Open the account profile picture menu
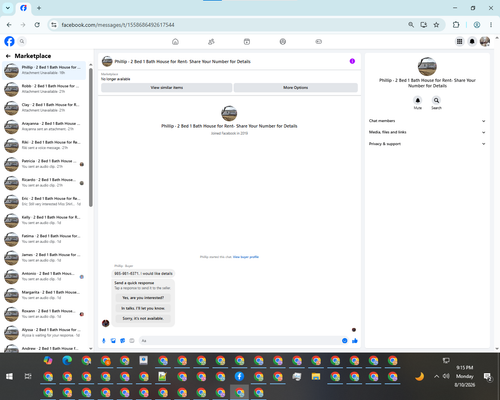 coord(485,41)
